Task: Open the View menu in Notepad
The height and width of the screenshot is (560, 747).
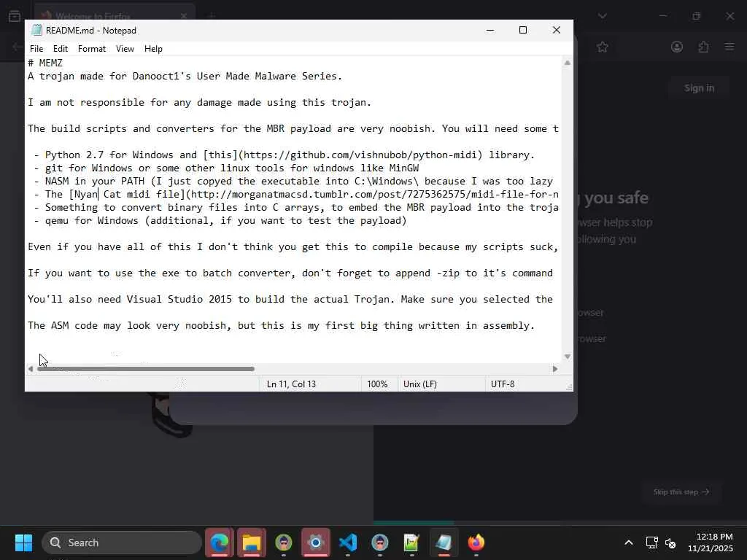Action: 125,49
